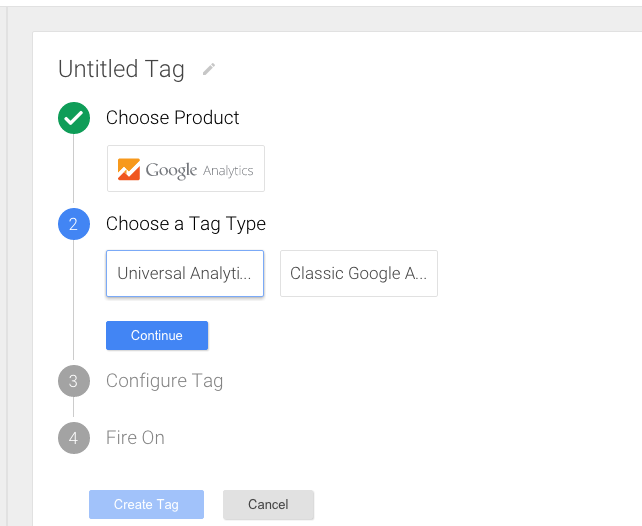Click the gray step 4 circle
Image resolution: width=642 pixels, height=526 pixels.
coord(74,438)
